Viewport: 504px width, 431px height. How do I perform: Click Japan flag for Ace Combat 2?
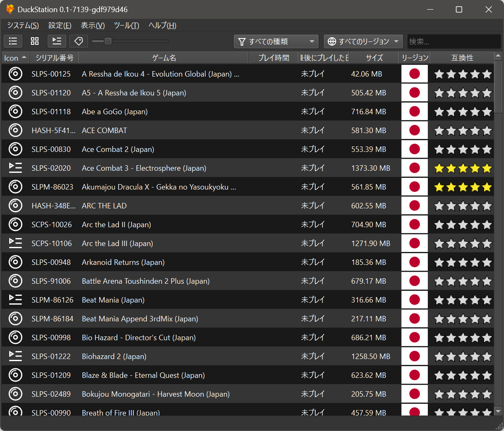click(x=414, y=149)
